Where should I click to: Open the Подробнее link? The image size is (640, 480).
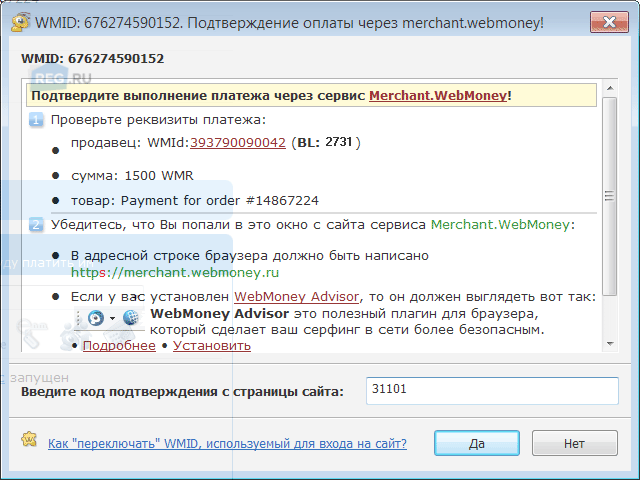click(x=119, y=346)
